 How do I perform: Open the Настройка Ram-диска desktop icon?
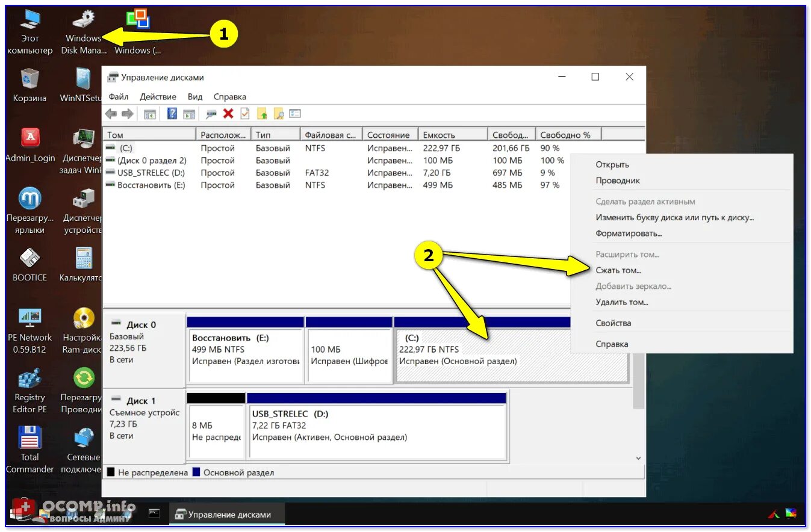point(82,330)
